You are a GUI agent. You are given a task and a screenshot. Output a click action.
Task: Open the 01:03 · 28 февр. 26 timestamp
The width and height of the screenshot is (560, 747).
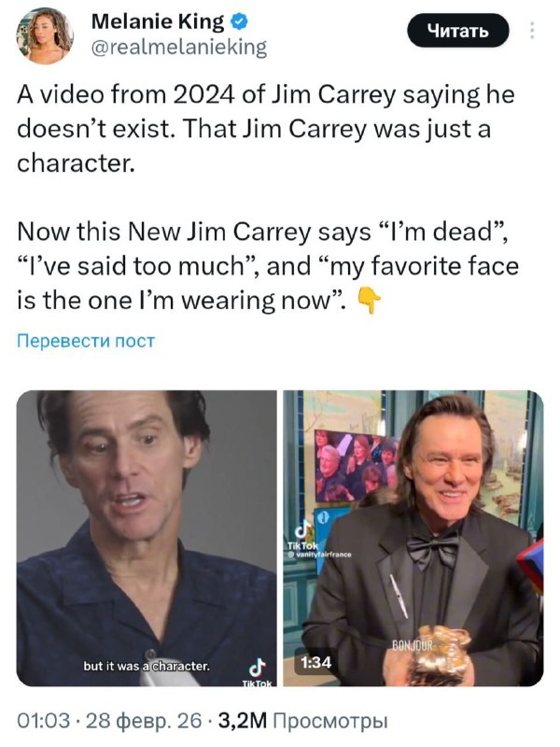pyautogui.click(x=109, y=720)
